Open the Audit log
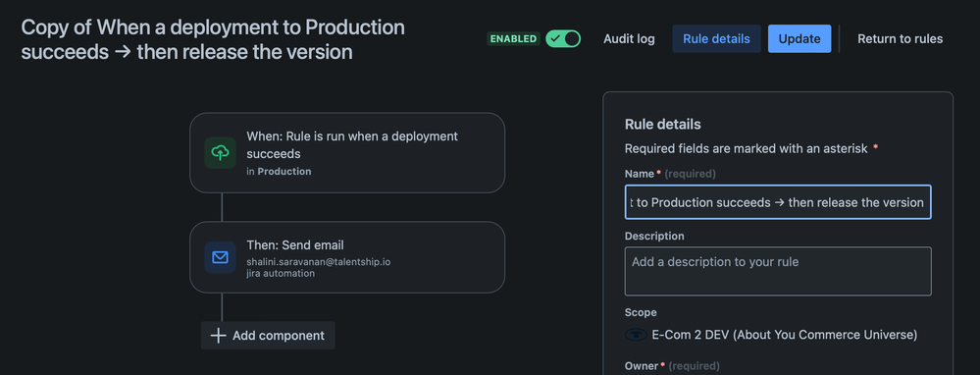The width and height of the screenshot is (980, 375). tap(629, 38)
